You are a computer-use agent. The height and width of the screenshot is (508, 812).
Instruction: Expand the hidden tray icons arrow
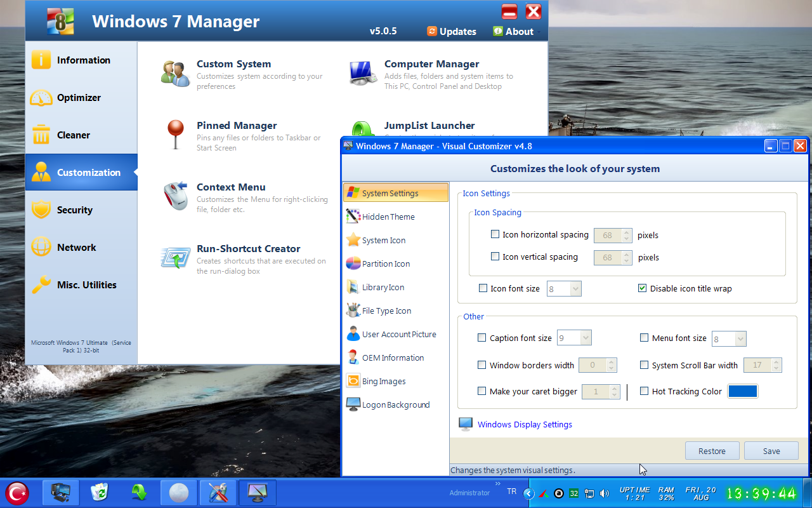528,493
